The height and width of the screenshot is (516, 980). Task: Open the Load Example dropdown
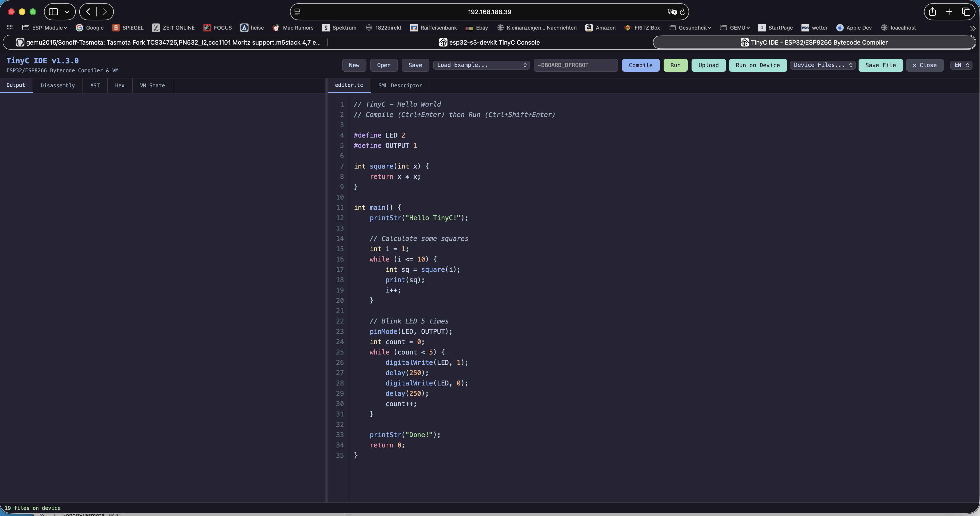pyautogui.click(x=481, y=65)
